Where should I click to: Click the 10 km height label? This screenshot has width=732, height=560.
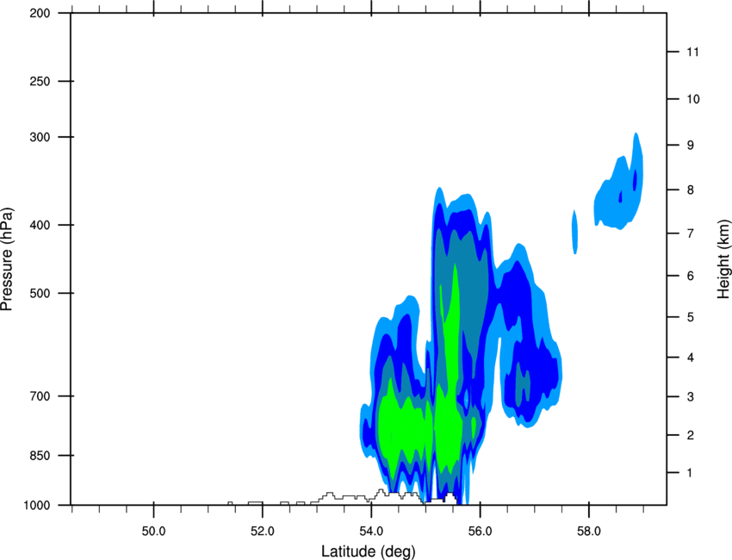[x=693, y=99]
